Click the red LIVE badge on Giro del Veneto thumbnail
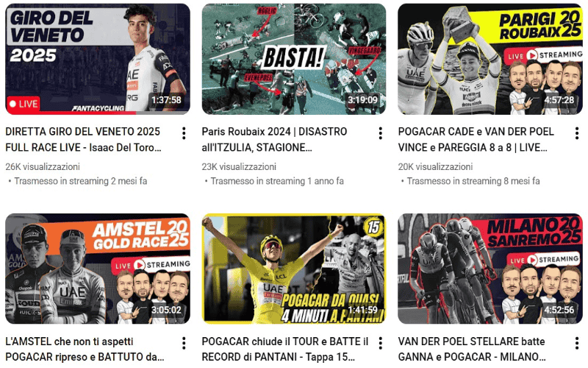Image resolution: width=588 pixels, height=368 pixels. click(24, 104)
